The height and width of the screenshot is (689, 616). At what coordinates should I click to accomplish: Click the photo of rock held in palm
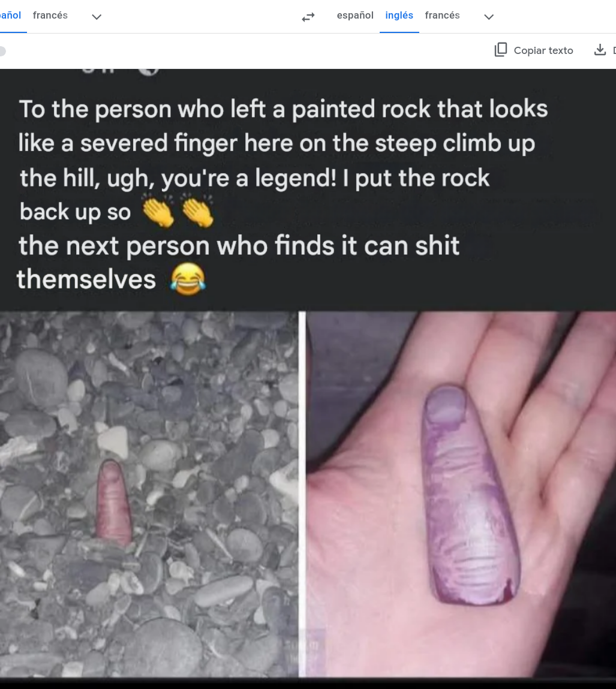[461, 494]
